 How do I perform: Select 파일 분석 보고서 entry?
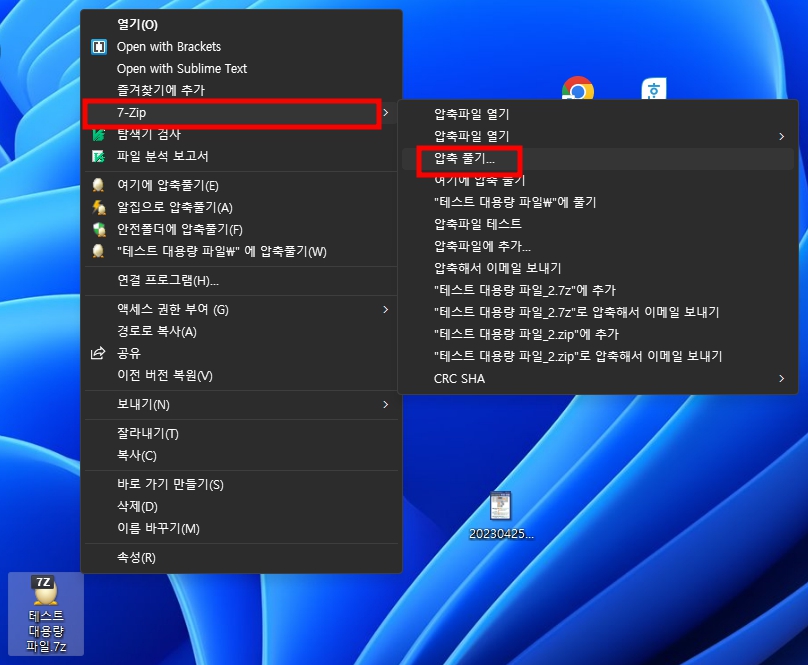241,156
